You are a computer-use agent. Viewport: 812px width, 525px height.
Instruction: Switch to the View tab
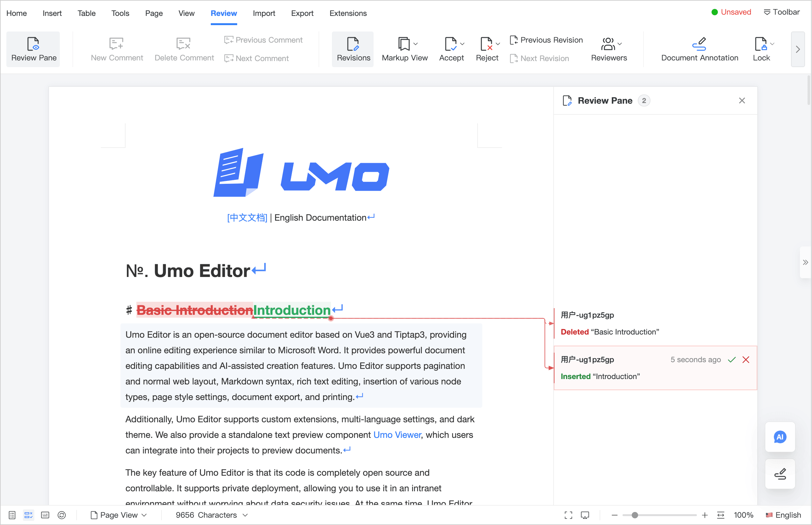[186, 13]
